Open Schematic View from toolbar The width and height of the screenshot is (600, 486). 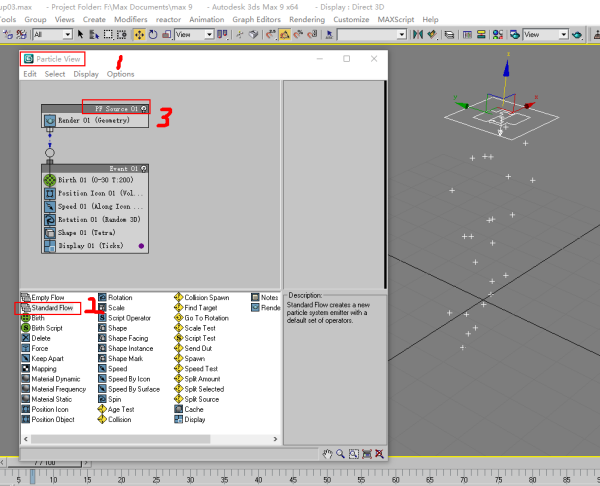click(481, 34)
